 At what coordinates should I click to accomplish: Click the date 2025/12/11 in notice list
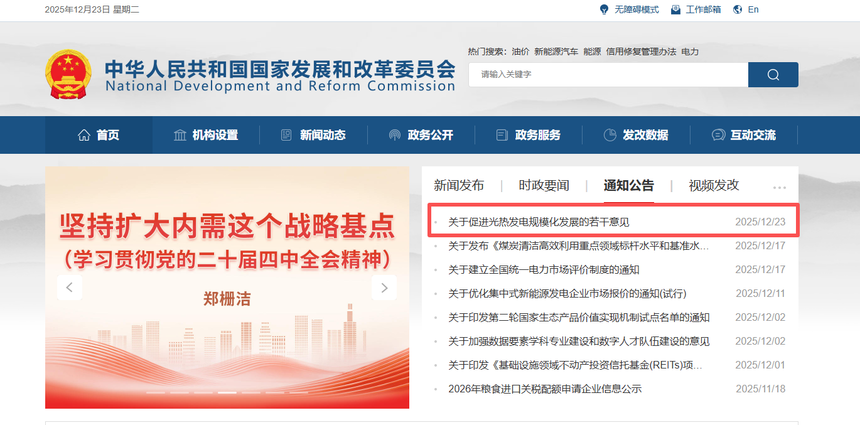(760, 293)
